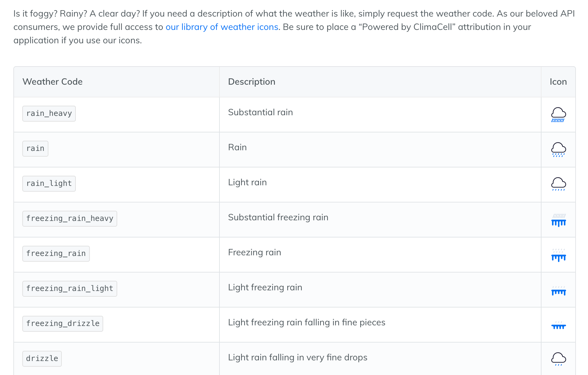Click the freezing_drizzle icon
Viewport: 588px width, 375px height.
[x=558, y=325]
